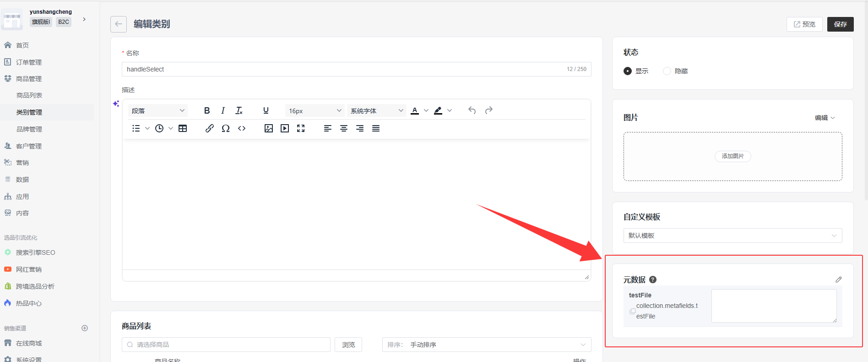Go to 品牌管理 in sidebar

pyautogui.click(x=29, y=129)
